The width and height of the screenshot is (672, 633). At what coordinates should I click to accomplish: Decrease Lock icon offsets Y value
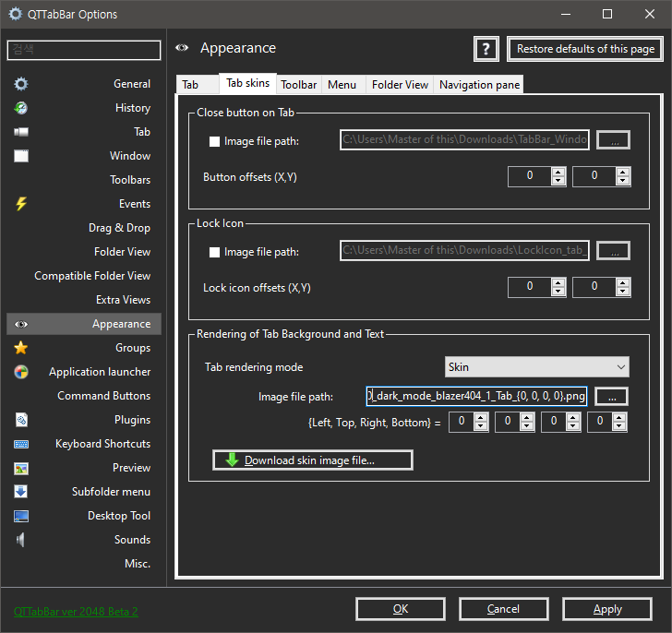click(x=623, y=292)
